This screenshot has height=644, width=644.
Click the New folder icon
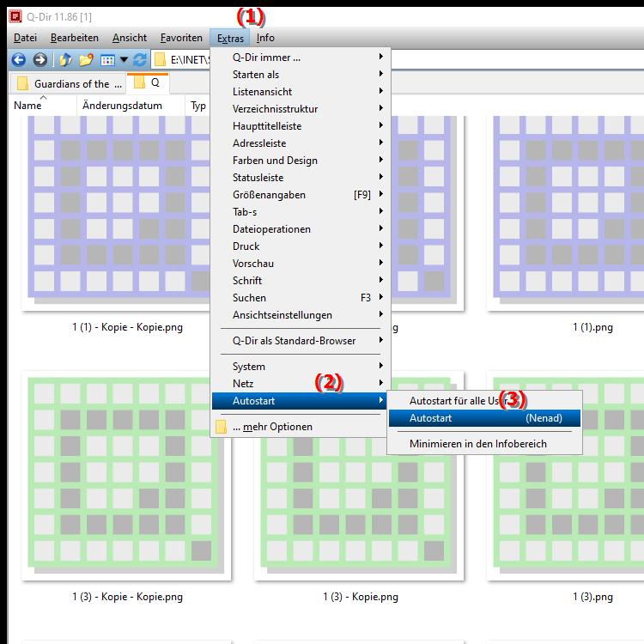(x=86, y=60)
